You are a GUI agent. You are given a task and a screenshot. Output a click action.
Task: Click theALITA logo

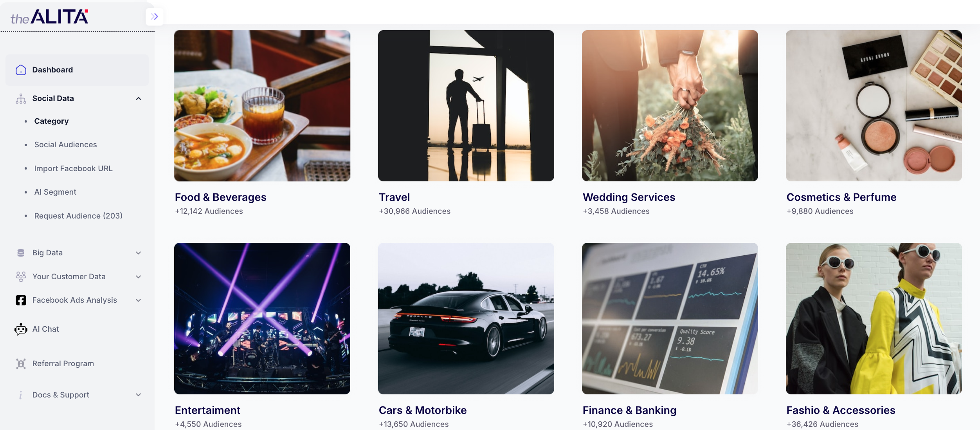50,16
